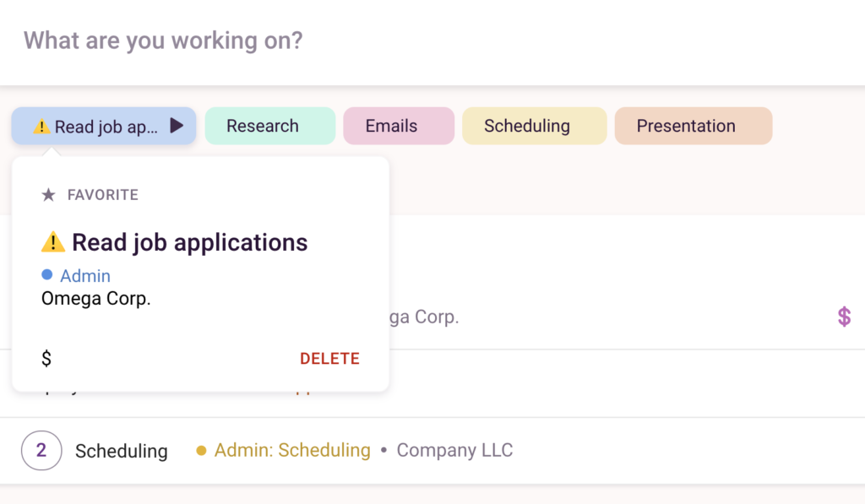Click Omega Corp. in the favorite popup

pyautogui.click(x=95, y=299)
